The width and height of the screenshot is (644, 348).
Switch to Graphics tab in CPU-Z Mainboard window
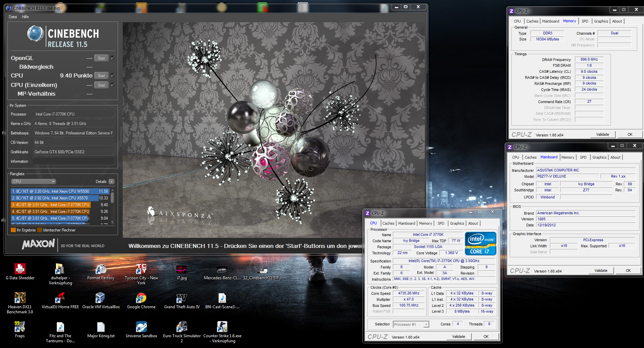[599, 157]
